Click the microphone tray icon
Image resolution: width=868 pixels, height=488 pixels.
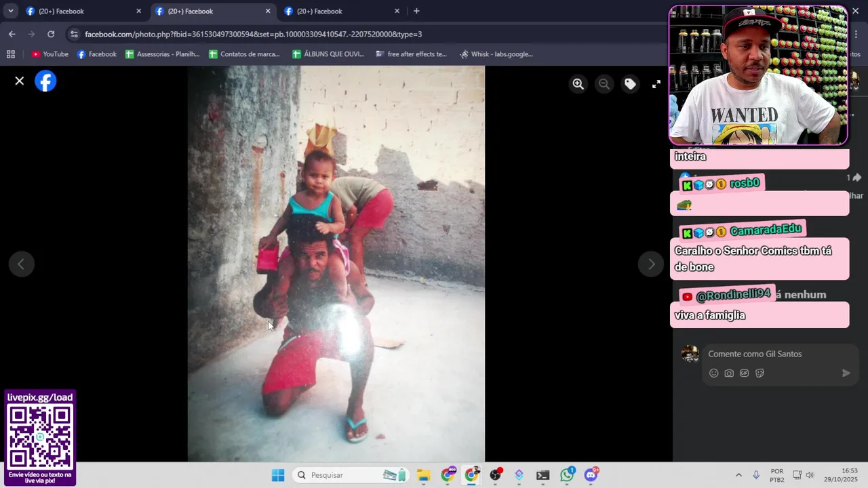pyautogui.click(x=756, y=475)
